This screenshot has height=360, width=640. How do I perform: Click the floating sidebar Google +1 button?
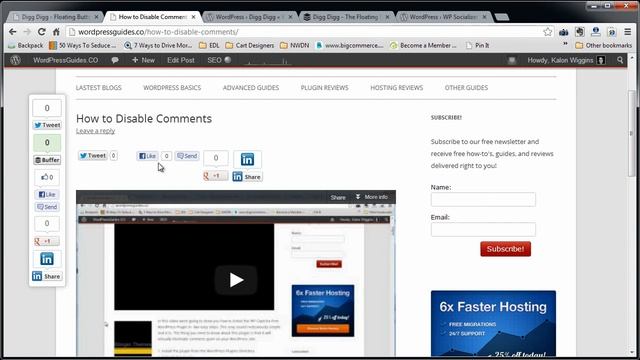point(47,241)
